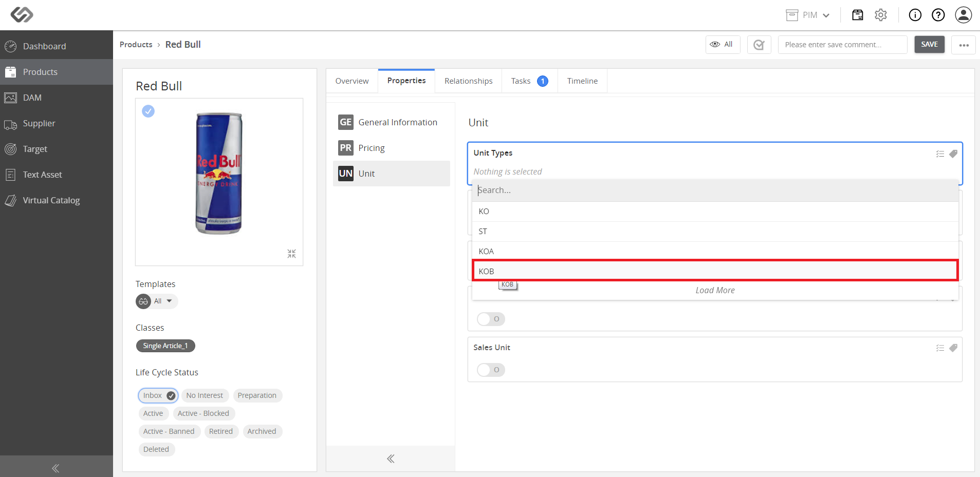Toggle the Sales Unit switch
The height and width of the screenshot is (477, 980).
pos(491,370)
